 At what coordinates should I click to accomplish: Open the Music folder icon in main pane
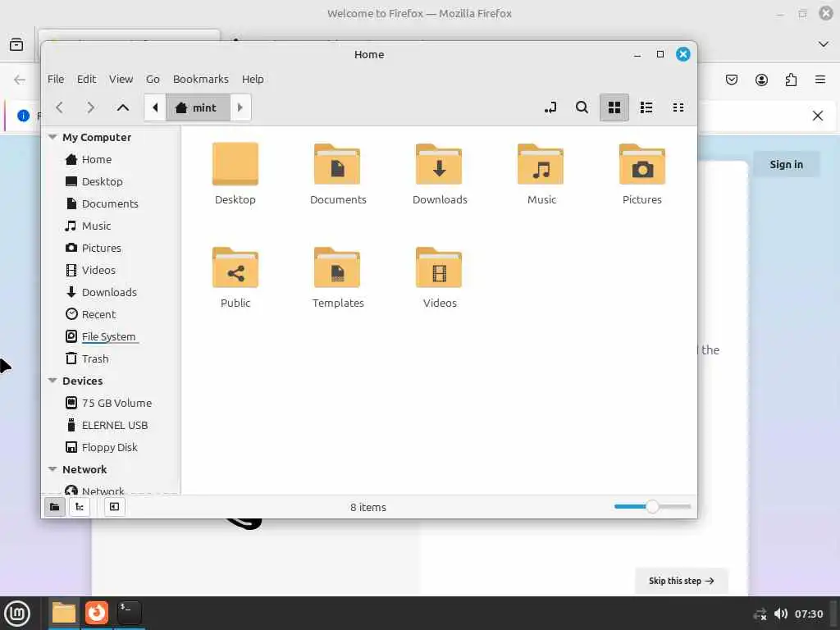[x=541, y=164]
